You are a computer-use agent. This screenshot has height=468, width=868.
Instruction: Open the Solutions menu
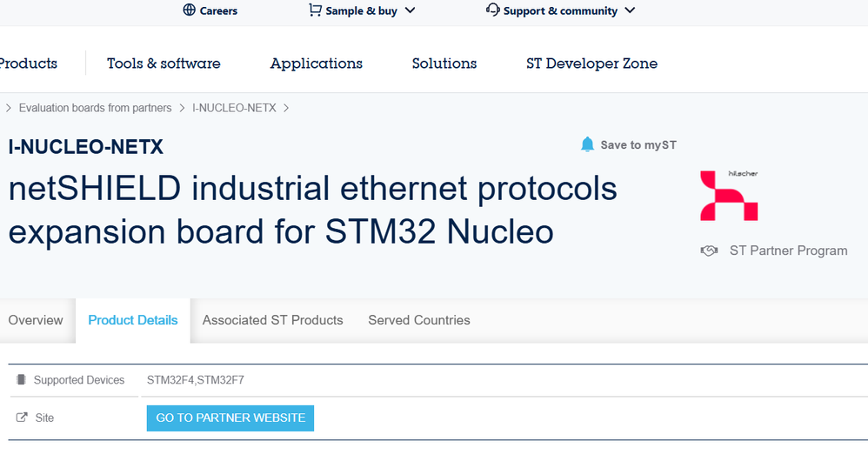(444, 64)
